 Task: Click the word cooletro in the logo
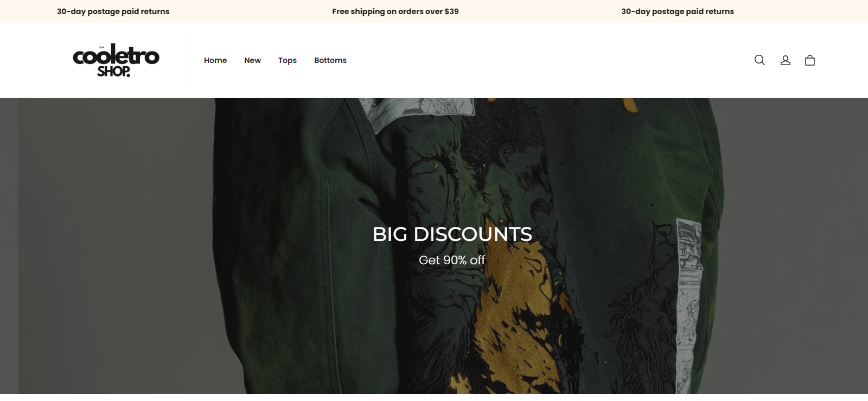click(116, 55)
